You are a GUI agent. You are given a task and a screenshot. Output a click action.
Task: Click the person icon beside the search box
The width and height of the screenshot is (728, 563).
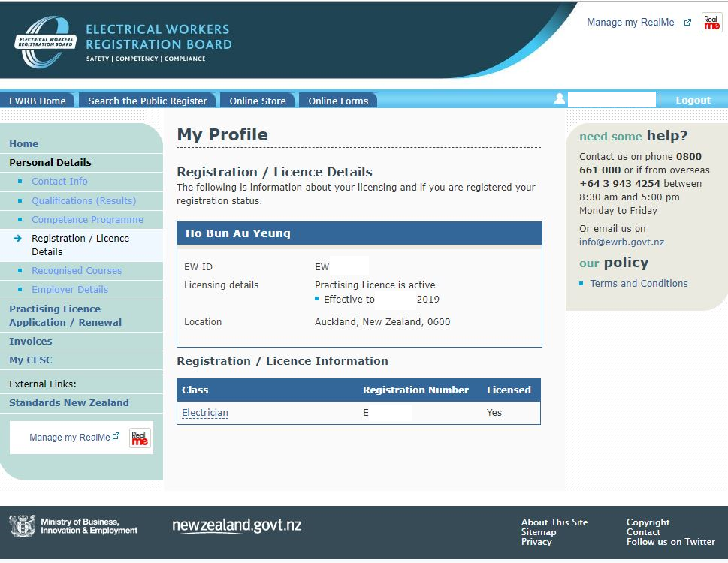[x=559, y=98]
